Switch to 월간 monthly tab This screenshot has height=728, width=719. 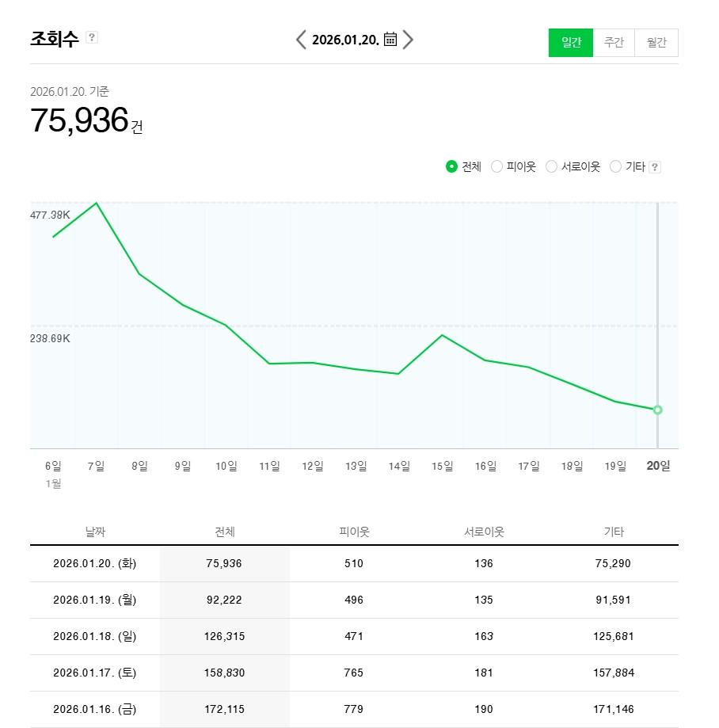click(x=656, y=43)
